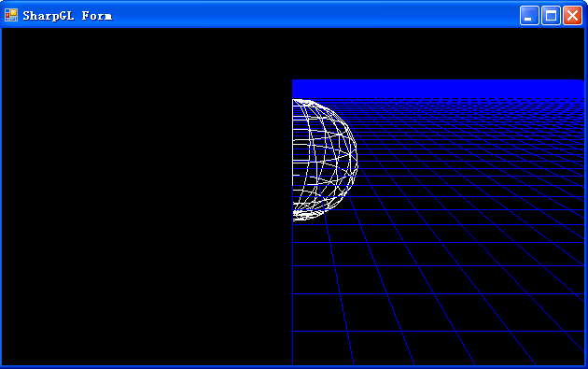
Task: Maximize the SharpGL Form window
Action: coord(551,15)
